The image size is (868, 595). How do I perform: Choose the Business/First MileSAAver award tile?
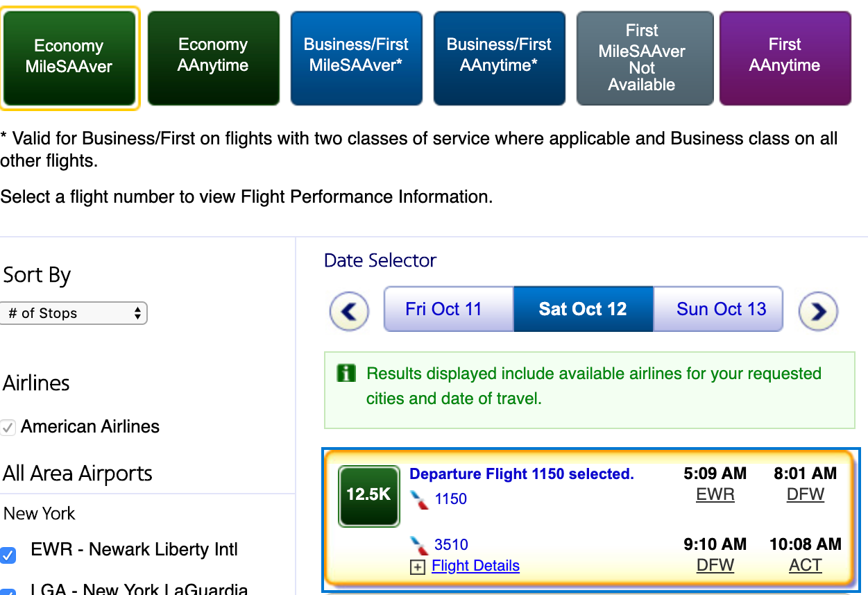[x=356, y=56]
